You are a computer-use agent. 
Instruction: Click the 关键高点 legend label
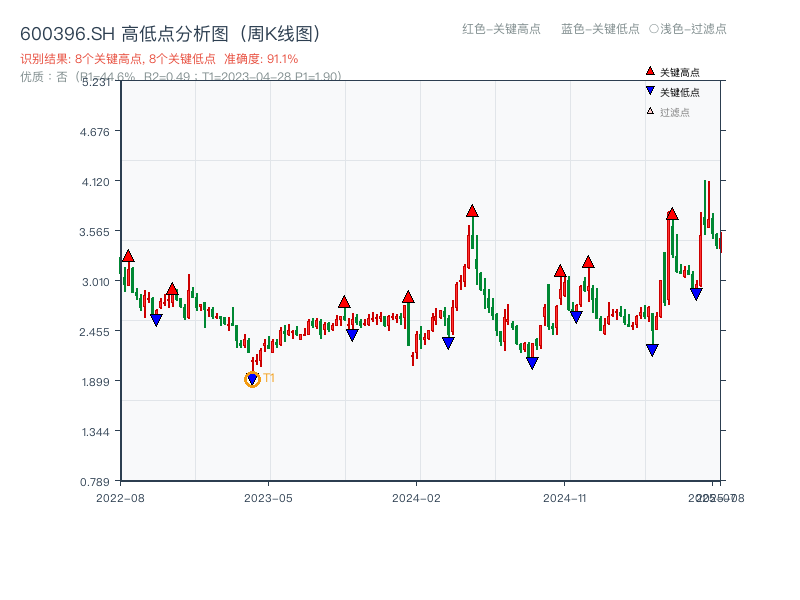click(680, 72)
